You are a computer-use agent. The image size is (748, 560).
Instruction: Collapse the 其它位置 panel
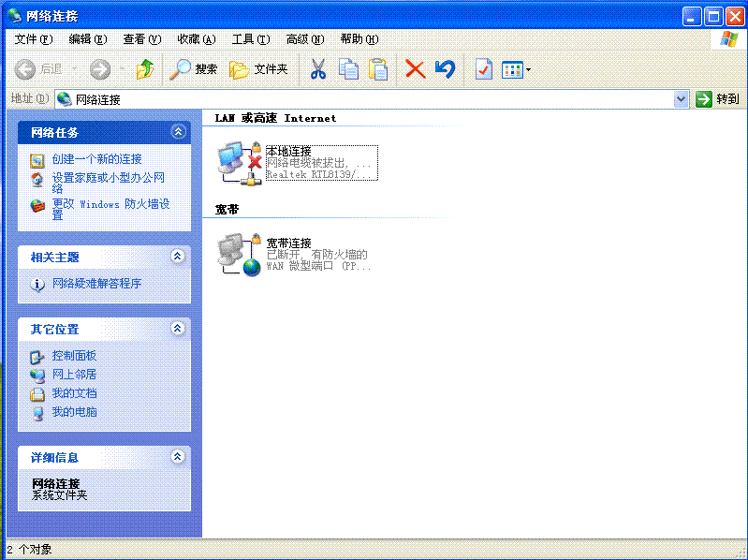pyautogui.click(x=178, y=328)
